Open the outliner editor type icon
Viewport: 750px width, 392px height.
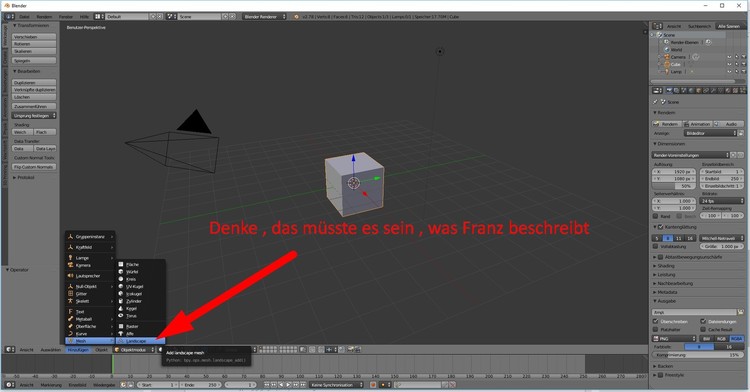658,26
